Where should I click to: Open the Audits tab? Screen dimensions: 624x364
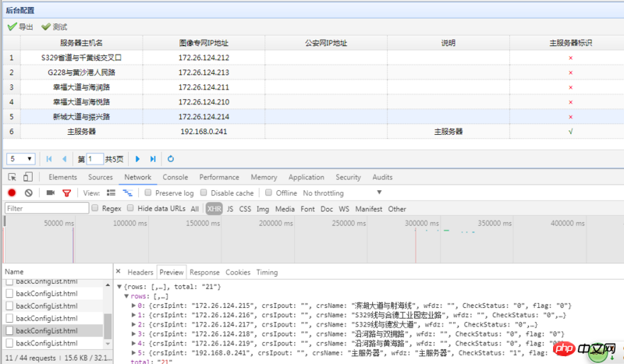(x=382, y=177)
